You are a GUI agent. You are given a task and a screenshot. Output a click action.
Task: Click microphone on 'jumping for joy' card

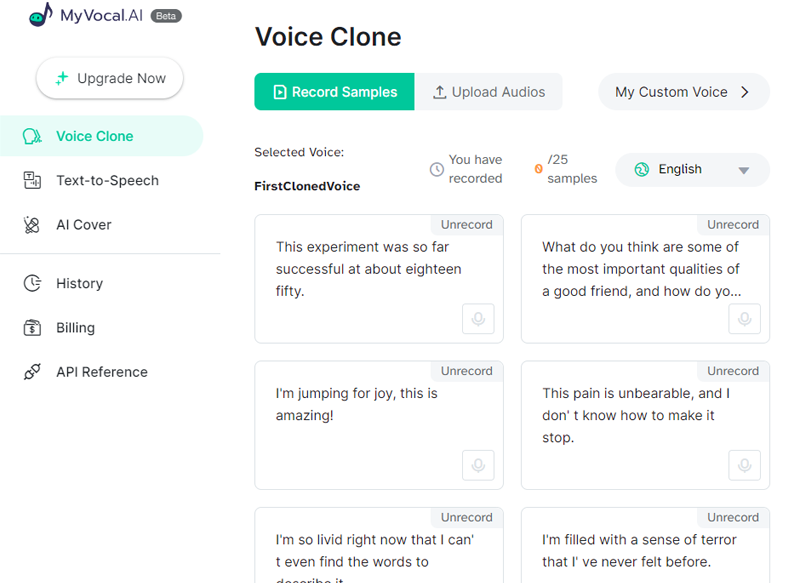478,465
